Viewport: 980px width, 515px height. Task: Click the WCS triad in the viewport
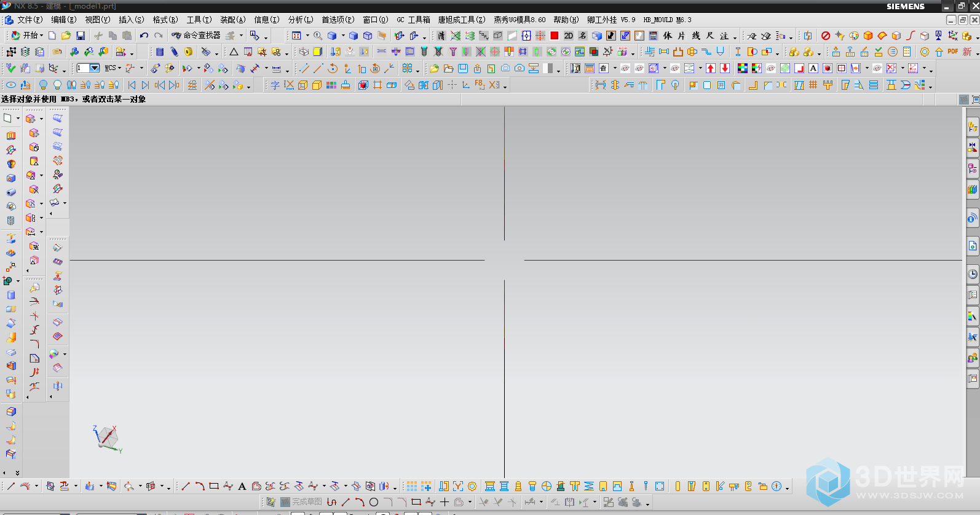pos(108,438)
